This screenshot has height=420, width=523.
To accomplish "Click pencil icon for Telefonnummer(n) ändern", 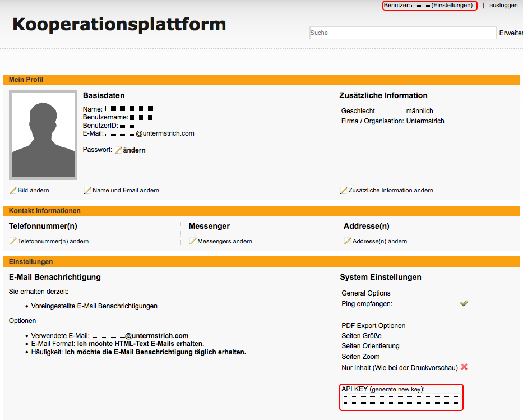I will 13,241.
